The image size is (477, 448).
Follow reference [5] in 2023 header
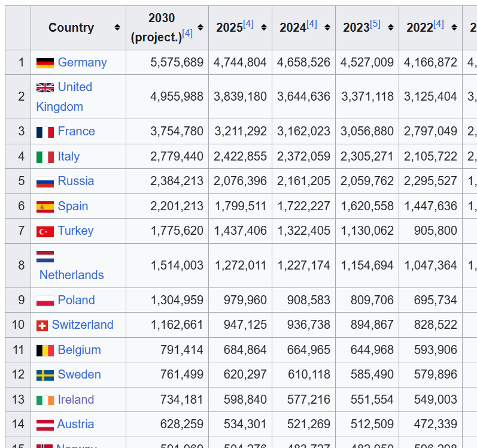coord(375,24)
